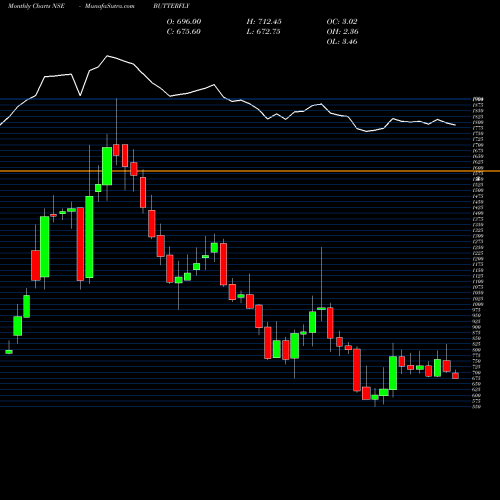The width and height of the screenshot is (500, 500).
Task: Click the 700 price axis label
Action: pyautogui.click(x=476, y=372)
